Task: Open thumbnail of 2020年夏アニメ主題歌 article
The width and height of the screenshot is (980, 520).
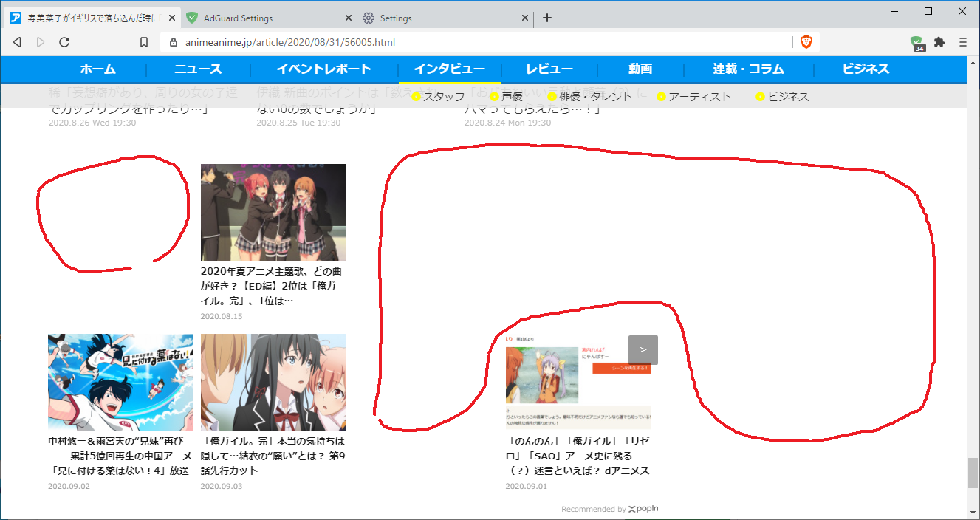Action: [x=273, y=212]
